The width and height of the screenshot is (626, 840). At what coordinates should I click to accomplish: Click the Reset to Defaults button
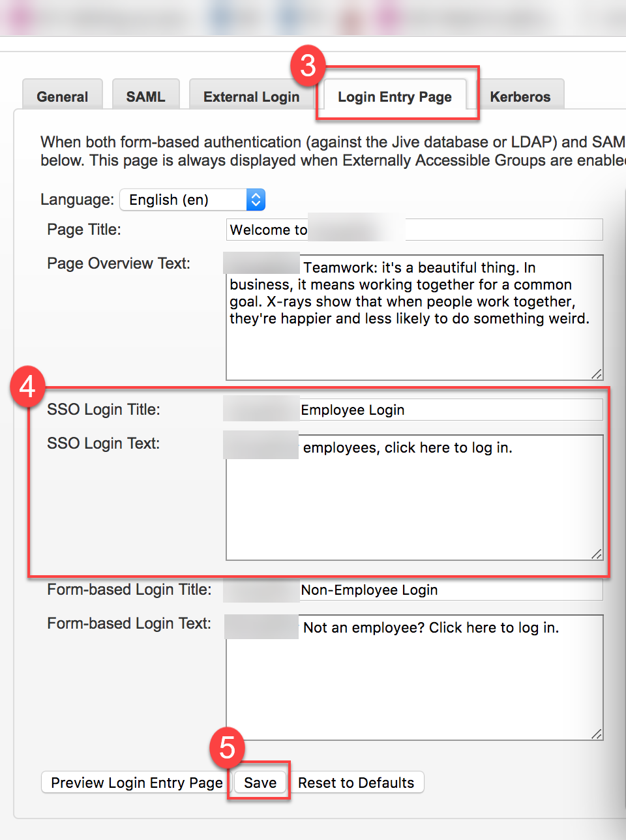point(356,782)
